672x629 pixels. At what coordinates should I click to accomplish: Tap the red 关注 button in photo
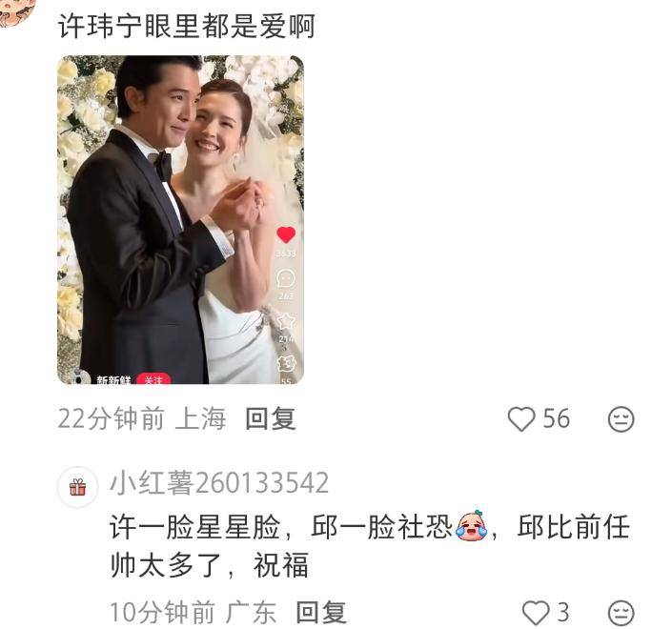[x=153, y=378]
